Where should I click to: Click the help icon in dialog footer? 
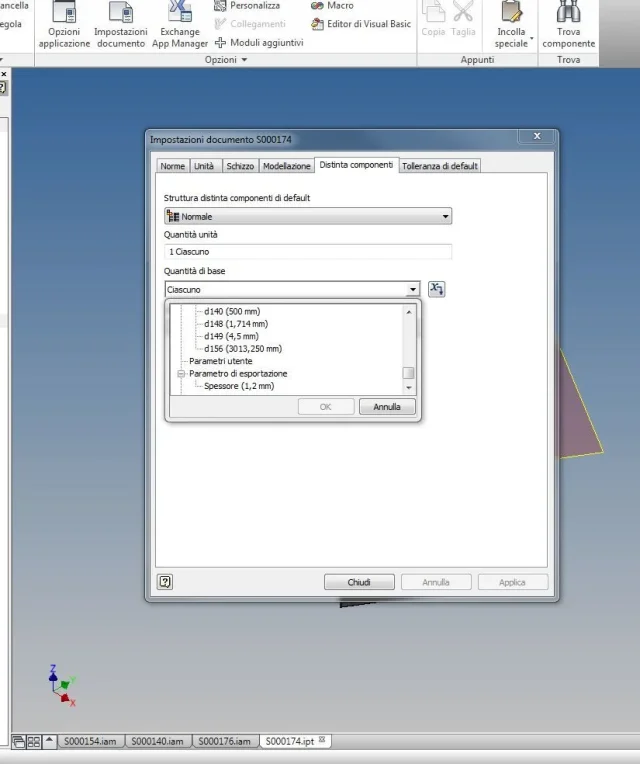pos(165,581)
